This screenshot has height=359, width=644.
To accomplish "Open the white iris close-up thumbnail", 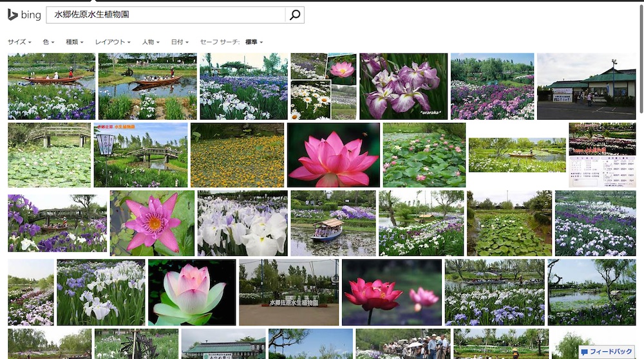I will pyautogui.click(x=242, y=223).
